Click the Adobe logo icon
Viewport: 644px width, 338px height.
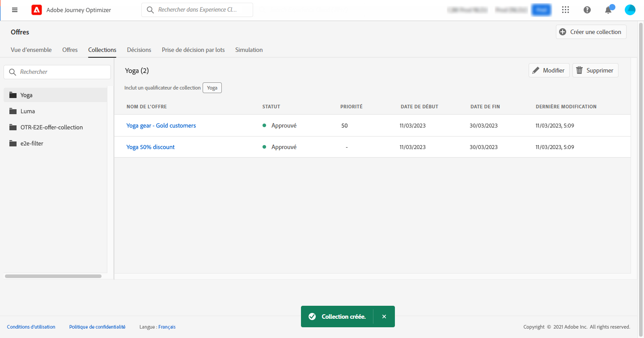point(37,10)
